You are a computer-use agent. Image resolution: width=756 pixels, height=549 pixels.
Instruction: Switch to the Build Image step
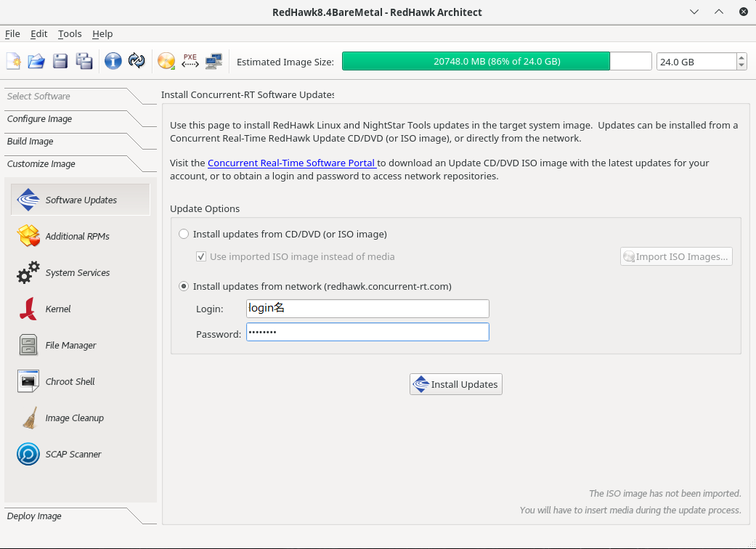point(30,142)
